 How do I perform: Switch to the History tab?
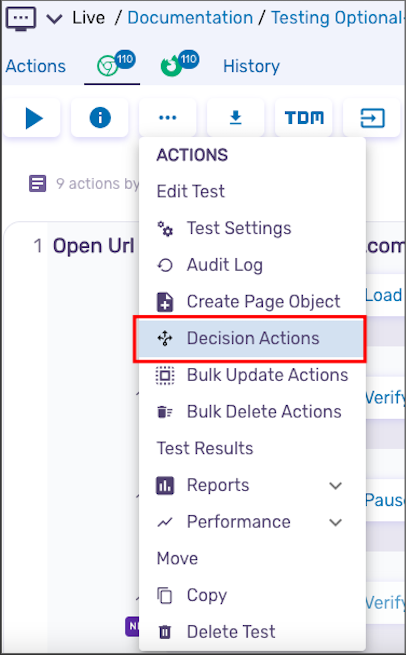251,66
